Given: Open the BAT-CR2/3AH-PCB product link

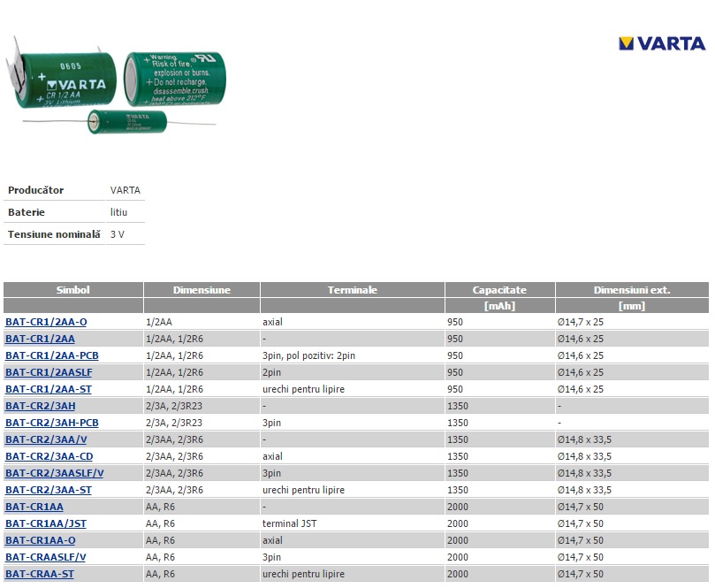Looking at the screenshot, I should pos(52,423).
